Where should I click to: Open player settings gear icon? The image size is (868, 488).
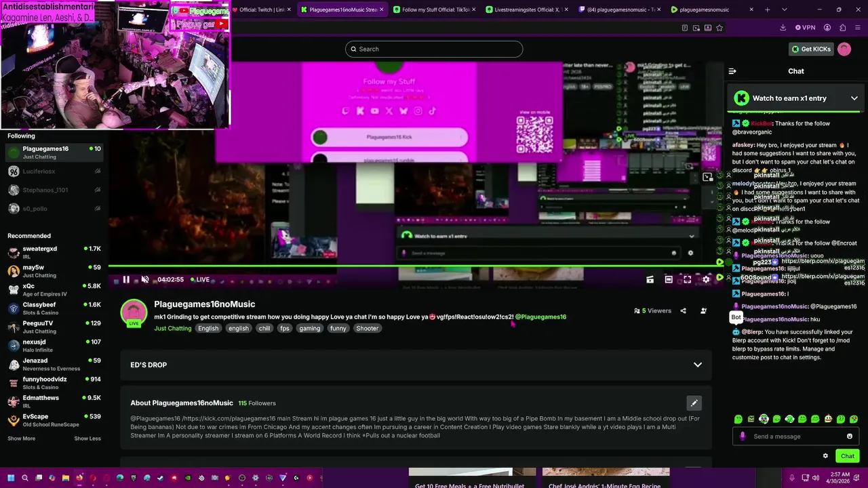pos(706,279)
